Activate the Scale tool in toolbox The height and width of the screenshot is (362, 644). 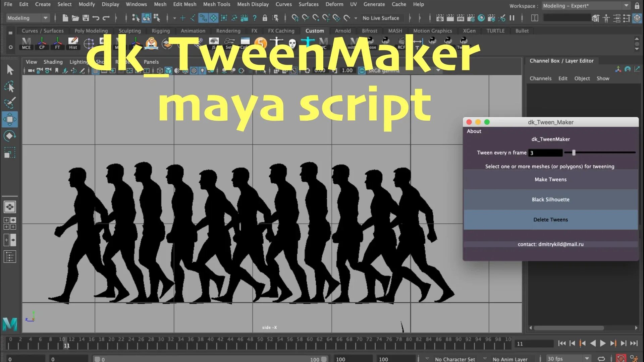[x=10, y=153]
